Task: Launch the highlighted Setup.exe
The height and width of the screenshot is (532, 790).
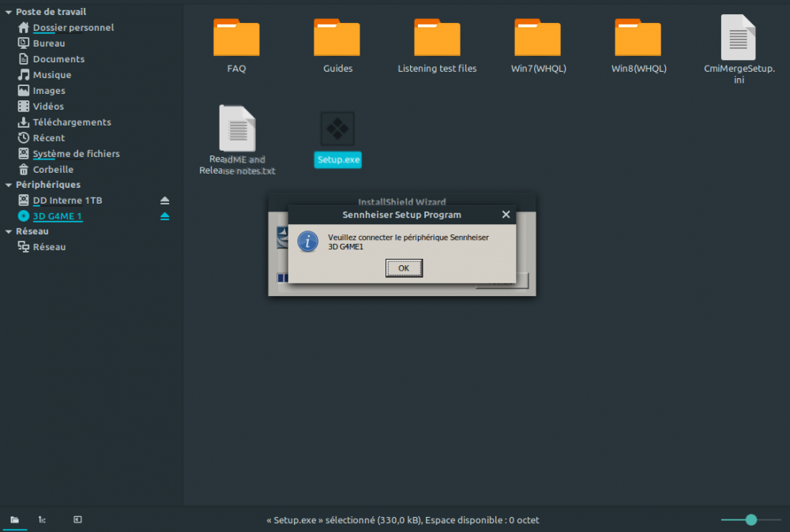Action: 337,128
